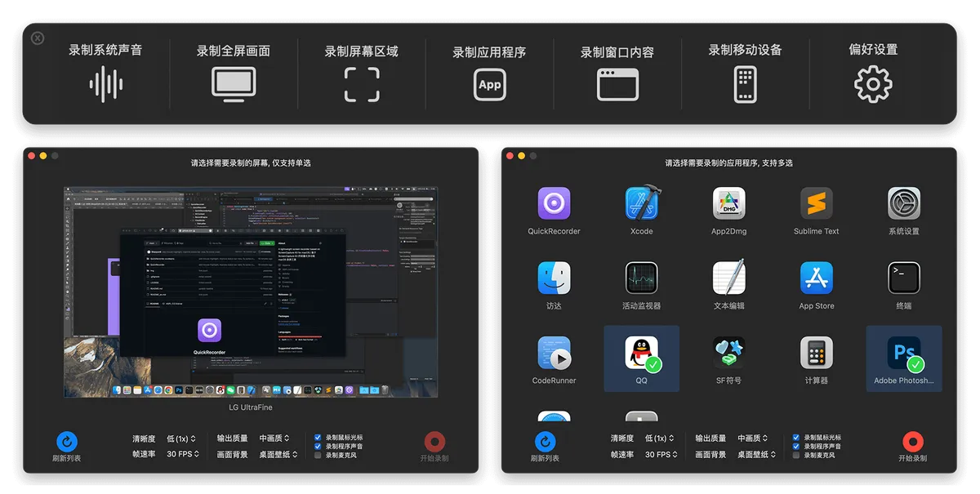Toggle 录制鼠标光标 checkbox in screen window
The height and width of the screenshot is (494, 980).
click(x=318, y=438)
